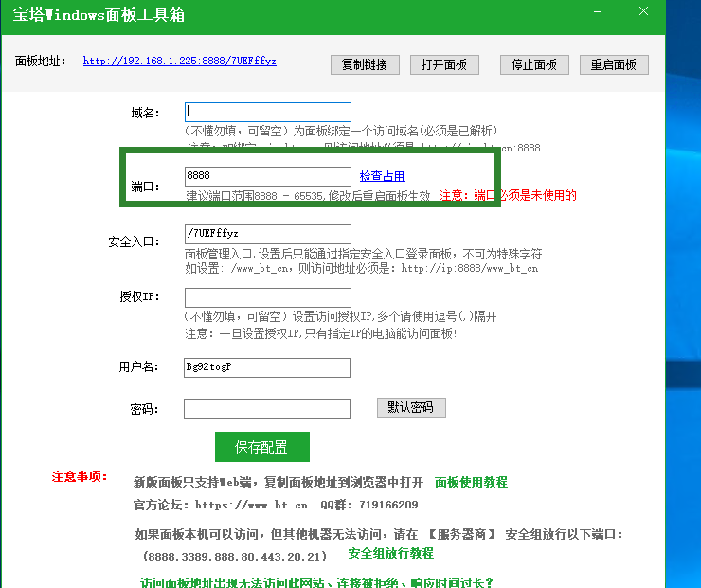Click the 安全入口 input field
Image resolution: width=701 pixels, height=588 pixels.
tap(268, 234)
